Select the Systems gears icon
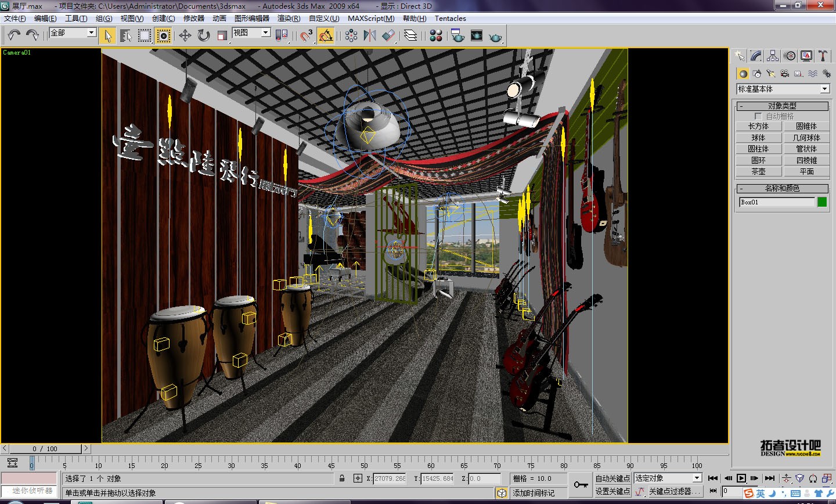The image size is (836, 504). coord(826,74)
